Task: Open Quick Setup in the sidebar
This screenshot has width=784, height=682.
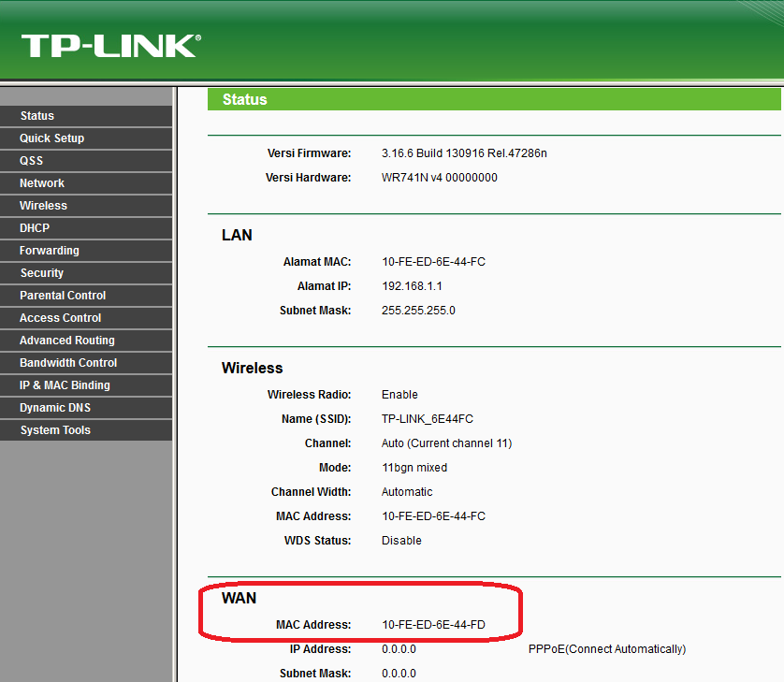Action: point(86,138)
